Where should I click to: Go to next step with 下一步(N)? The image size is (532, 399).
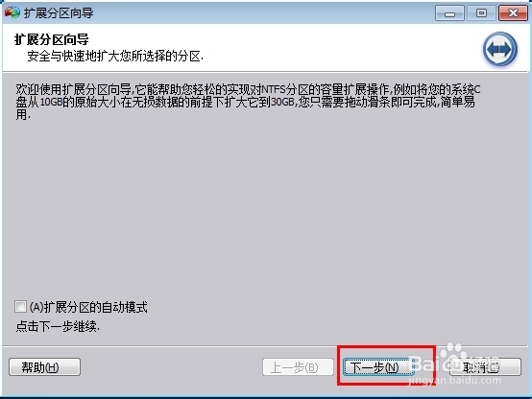pyautogui.click(x=378, y=367)
